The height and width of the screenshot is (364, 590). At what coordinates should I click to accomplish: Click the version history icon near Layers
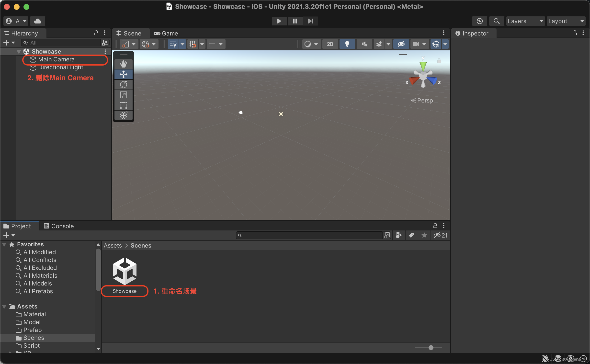coord(479,21)
